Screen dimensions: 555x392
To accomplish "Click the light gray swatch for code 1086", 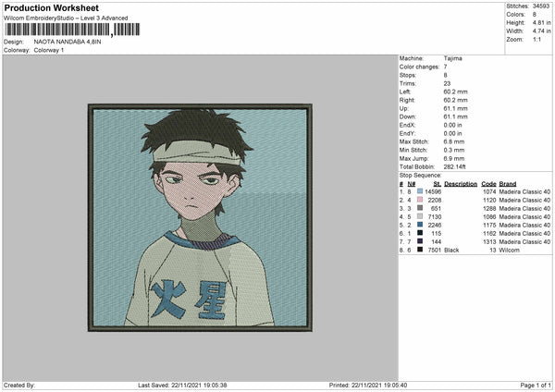I will point(420,216).
